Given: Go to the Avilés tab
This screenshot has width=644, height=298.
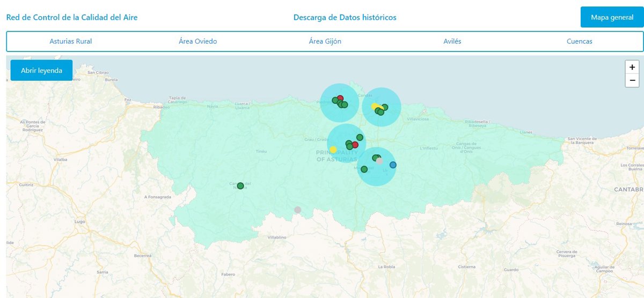Looking at the screenshot, I should 452,41.
